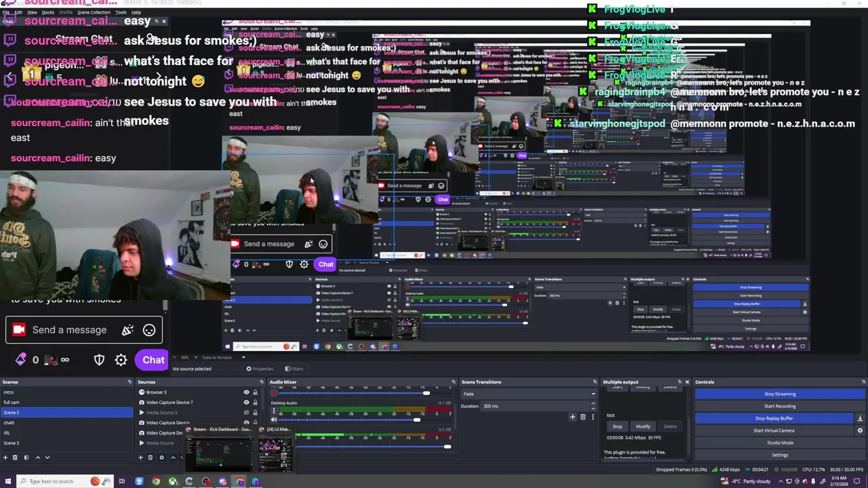This screenshot has height=488, width=868.
Task: Enable Studio Mode
Action: (780, 443)
